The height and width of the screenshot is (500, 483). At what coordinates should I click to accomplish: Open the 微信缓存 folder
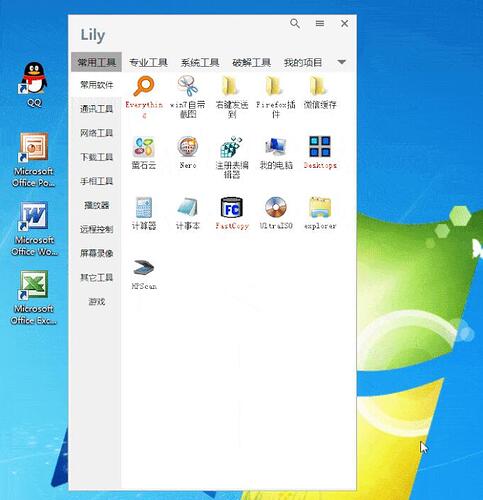[319, 86]
